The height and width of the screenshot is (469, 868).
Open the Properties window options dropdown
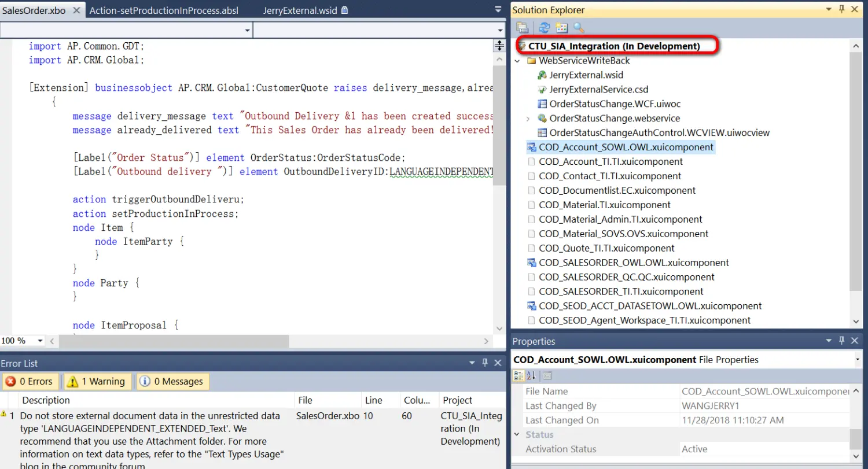pos(828,341)
